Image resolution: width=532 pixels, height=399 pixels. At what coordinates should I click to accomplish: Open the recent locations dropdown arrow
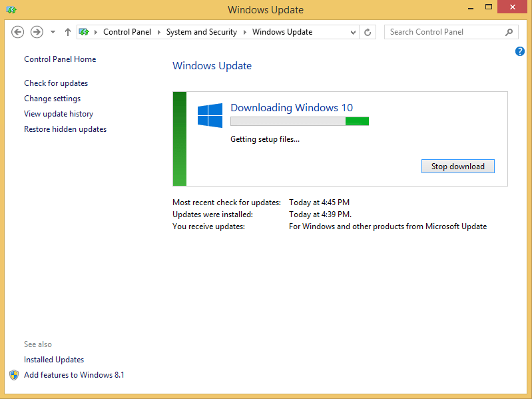[53, 32]
